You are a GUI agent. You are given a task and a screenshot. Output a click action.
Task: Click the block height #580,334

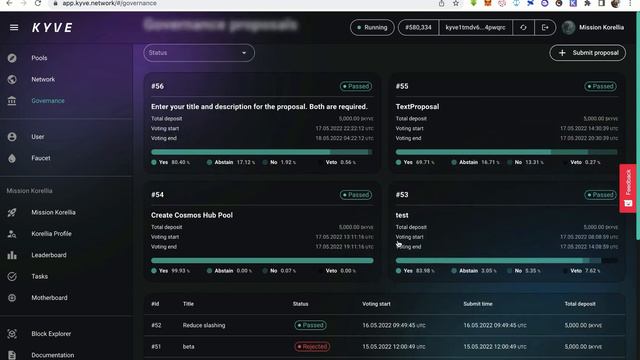pos(418,27)
